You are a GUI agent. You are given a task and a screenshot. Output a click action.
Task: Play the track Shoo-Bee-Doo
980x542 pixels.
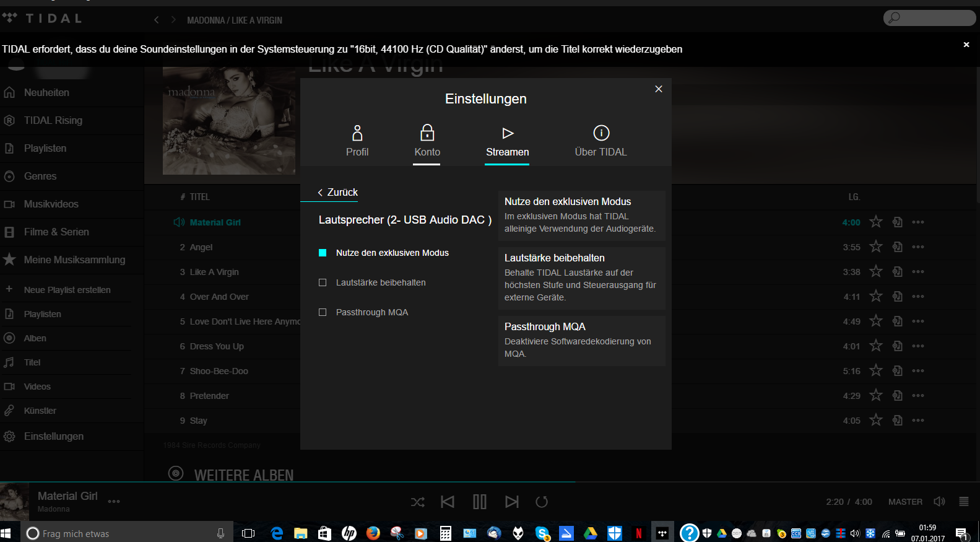point(219,371)
